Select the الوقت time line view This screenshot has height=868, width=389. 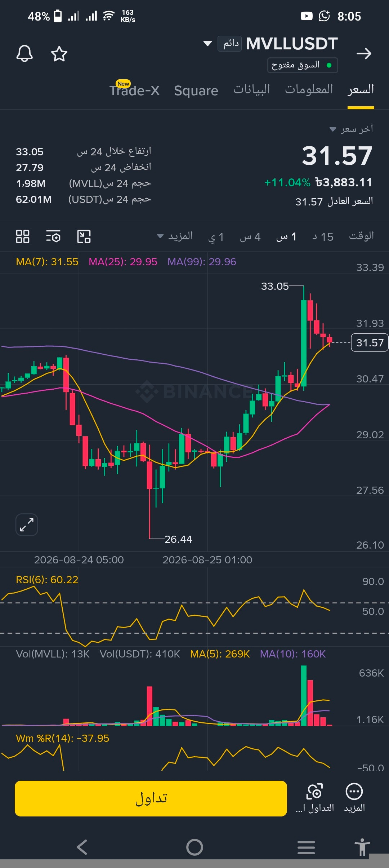point(361,236)
